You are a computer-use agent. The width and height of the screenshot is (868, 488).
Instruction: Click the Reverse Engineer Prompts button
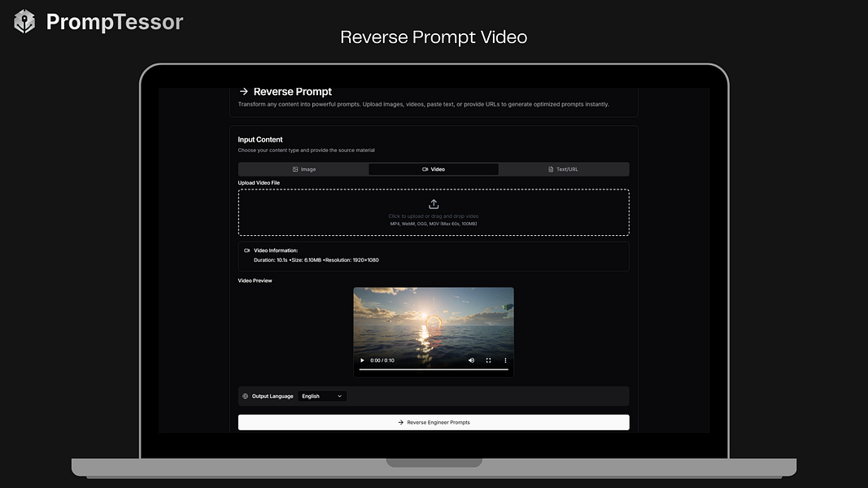coord(434,421)
